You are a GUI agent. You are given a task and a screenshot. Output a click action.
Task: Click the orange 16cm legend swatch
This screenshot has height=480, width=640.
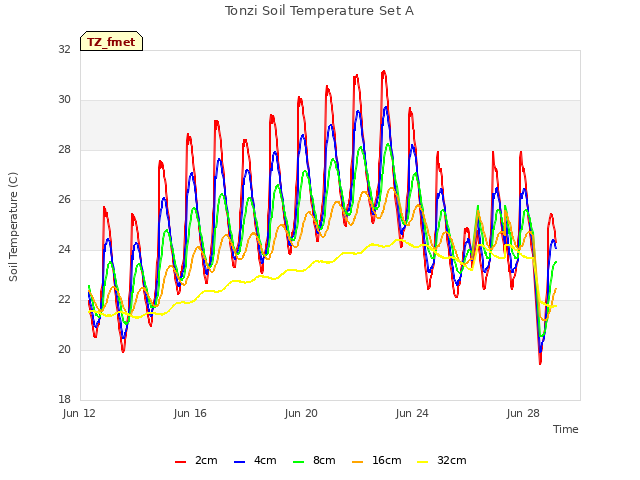[358, 462]
